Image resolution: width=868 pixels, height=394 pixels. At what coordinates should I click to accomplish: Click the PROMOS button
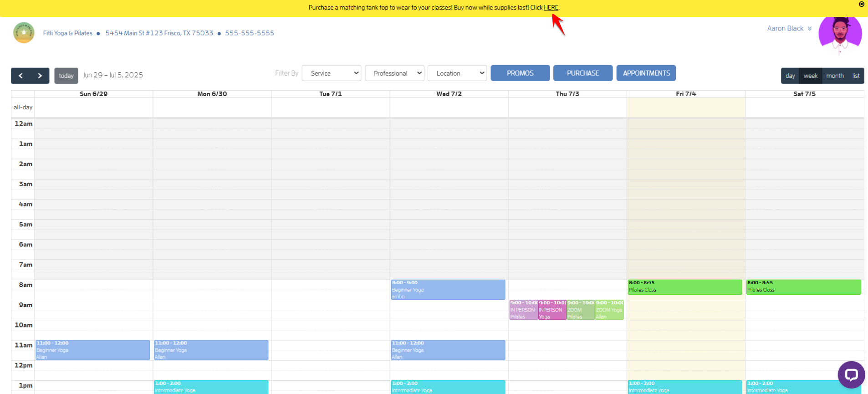tap(520, 73)
